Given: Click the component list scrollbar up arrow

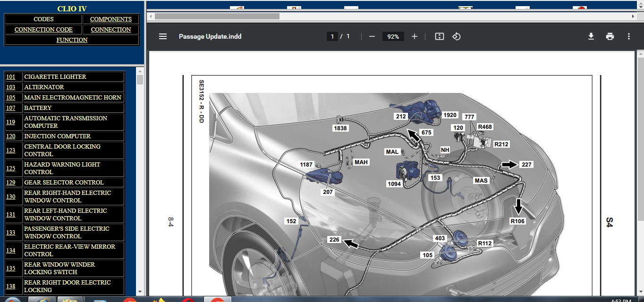Looking at the screenshot, I should (140, 71).
